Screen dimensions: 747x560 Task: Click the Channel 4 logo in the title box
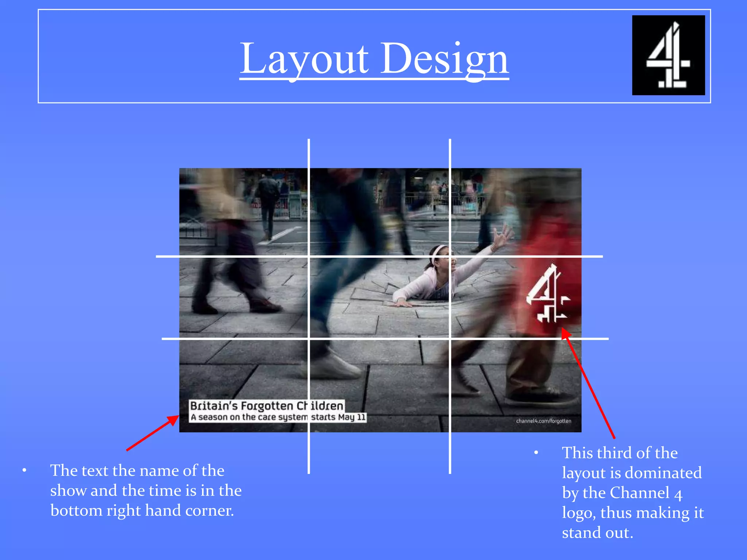pyautogui.click(x=668, y=55)
